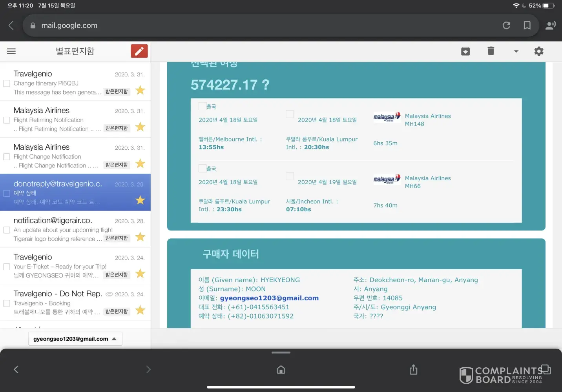This screenshot has height=392, width=562.
Task: Archive the open email
Action: pyautogui.click(x=465, y=51)
